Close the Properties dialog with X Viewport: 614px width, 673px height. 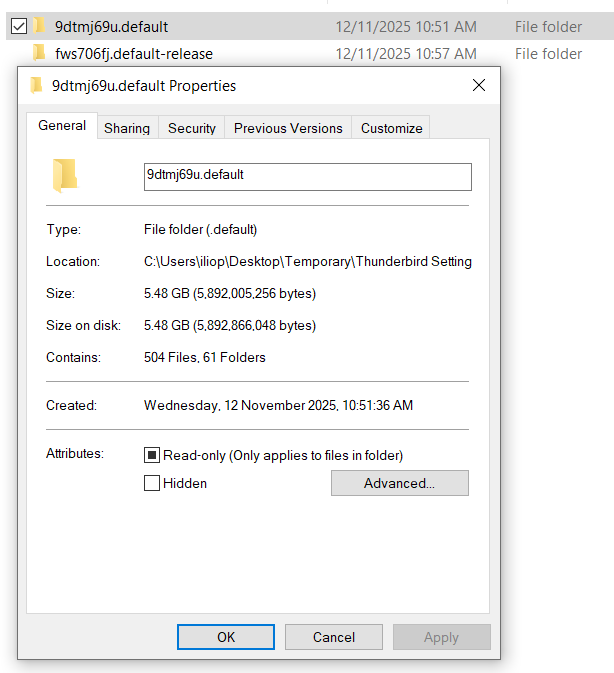pyautogui.click(x=479, y=85)
